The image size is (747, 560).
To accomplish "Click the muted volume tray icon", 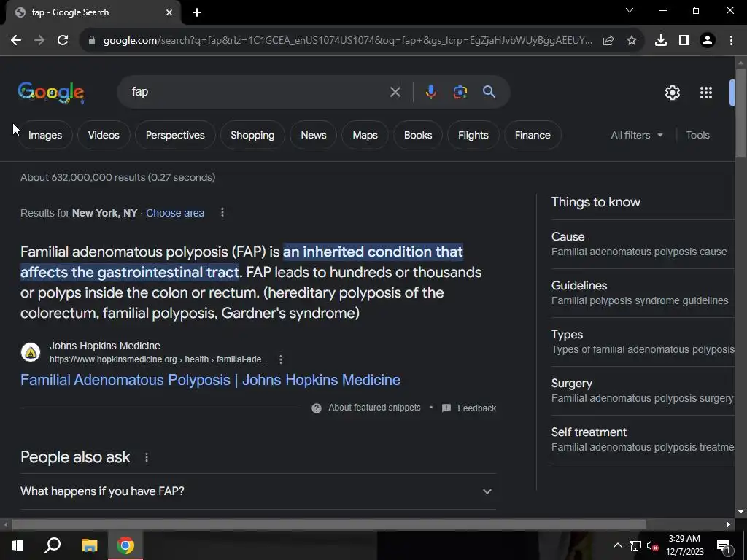I will pyautogui.click(x=652, y=545).
